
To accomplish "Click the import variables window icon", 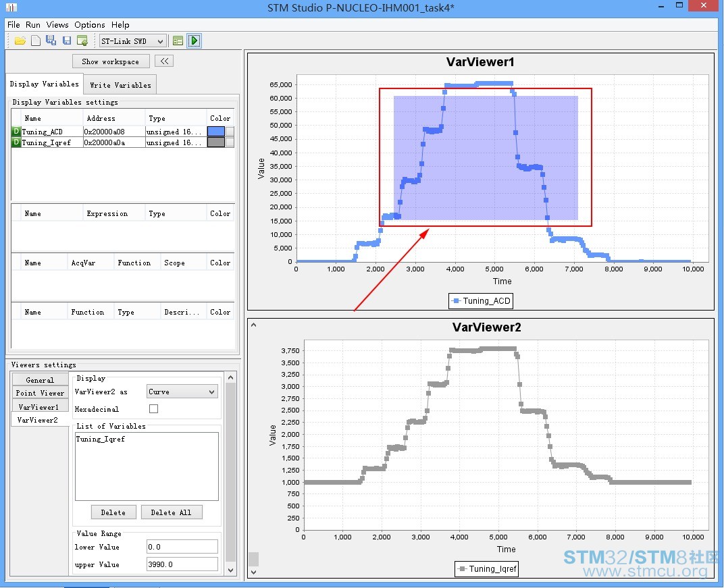I will point(82,41).
